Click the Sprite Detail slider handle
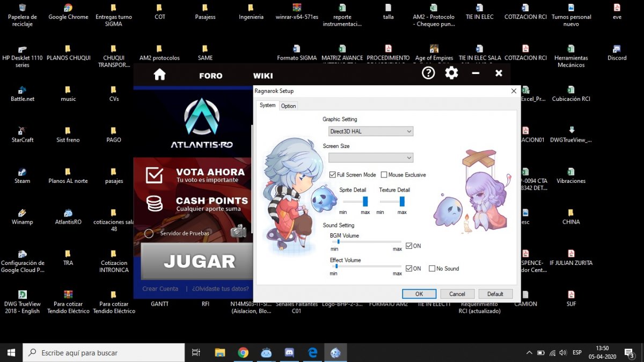 (x=365, y=201)
